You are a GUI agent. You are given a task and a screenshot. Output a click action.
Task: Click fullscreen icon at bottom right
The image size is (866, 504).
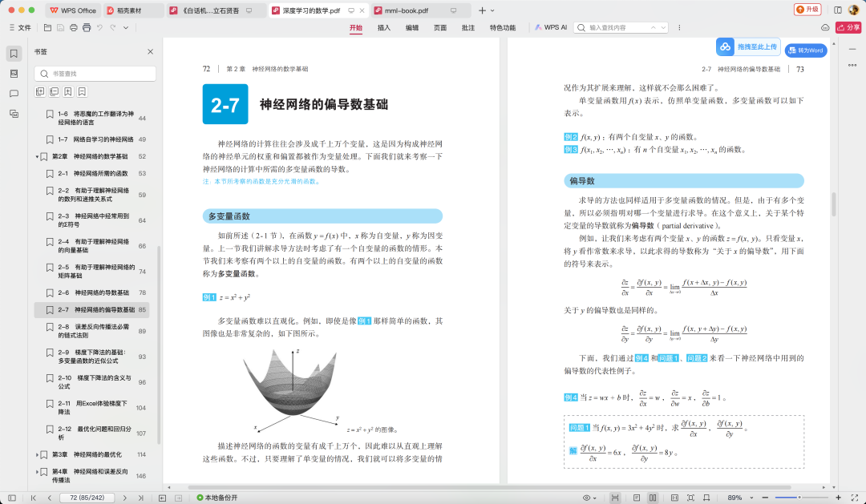[x=855, y=498]
